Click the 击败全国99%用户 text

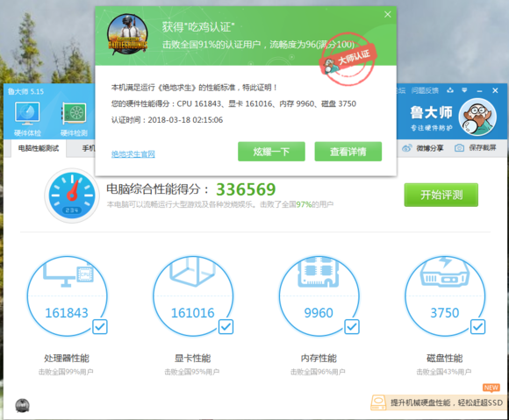pyautogui.click(x=66, y=372)
